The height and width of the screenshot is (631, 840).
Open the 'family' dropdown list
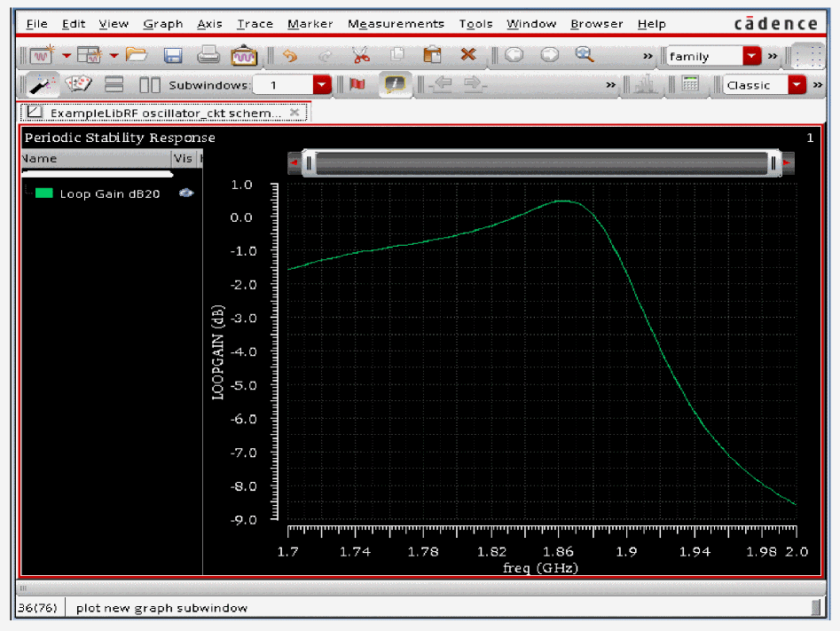751,56
